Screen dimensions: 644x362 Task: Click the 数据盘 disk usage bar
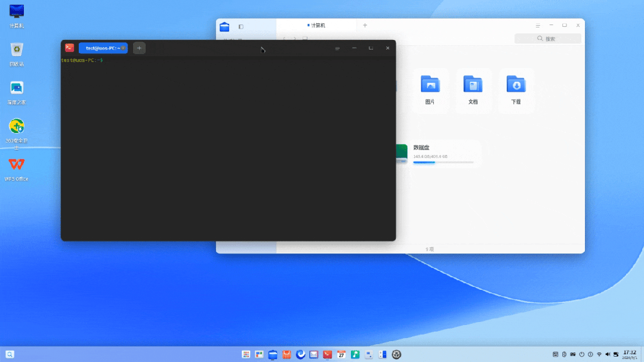(x=443, y=163)
